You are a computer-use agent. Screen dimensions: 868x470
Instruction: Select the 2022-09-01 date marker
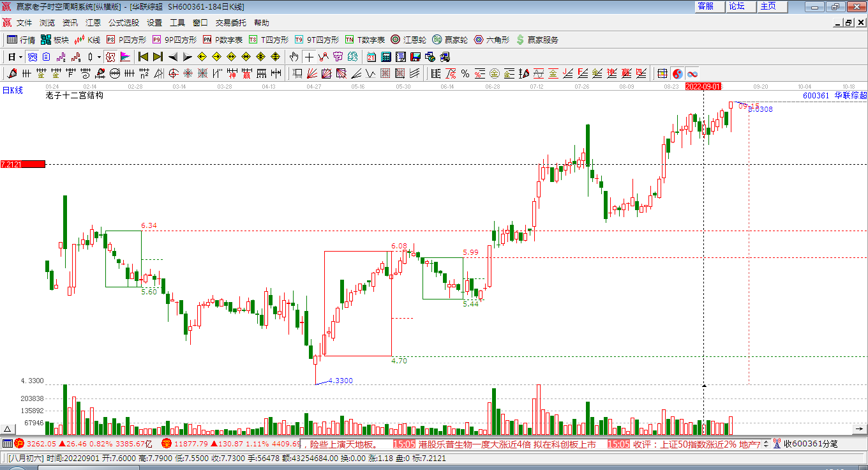[703, 86]
